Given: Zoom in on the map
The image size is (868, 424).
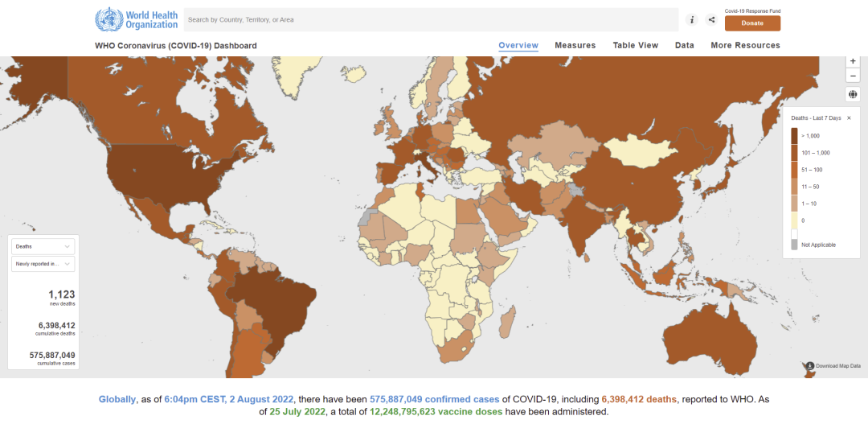Looking at the screenshot, I should 853,61.
